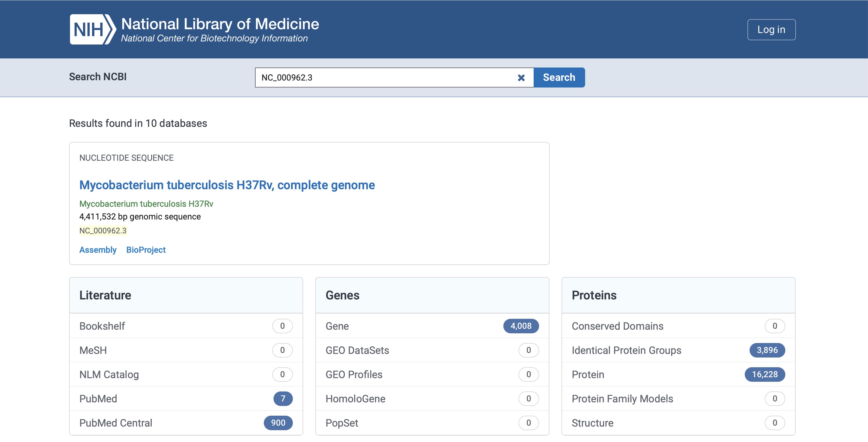Open the BioProject link
Screen dimensions: 868x442
[x=146, y=250]
